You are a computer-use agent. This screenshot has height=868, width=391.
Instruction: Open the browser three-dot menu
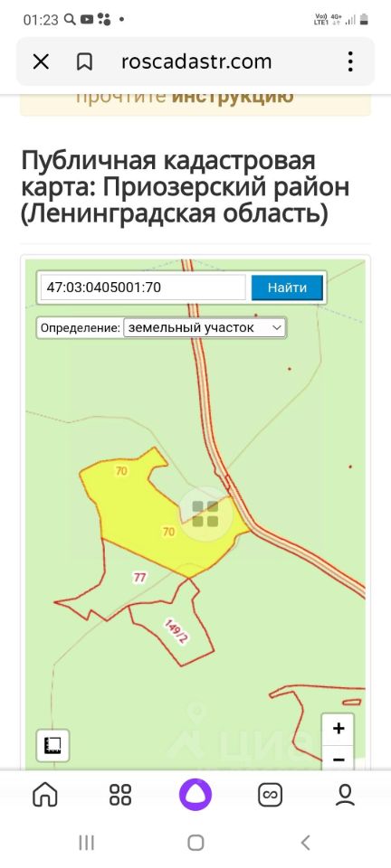pyautogui.click(x=350, y=61)
